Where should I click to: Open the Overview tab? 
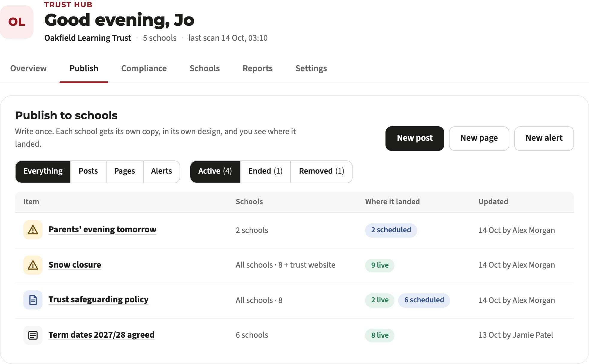pos(28,69)
